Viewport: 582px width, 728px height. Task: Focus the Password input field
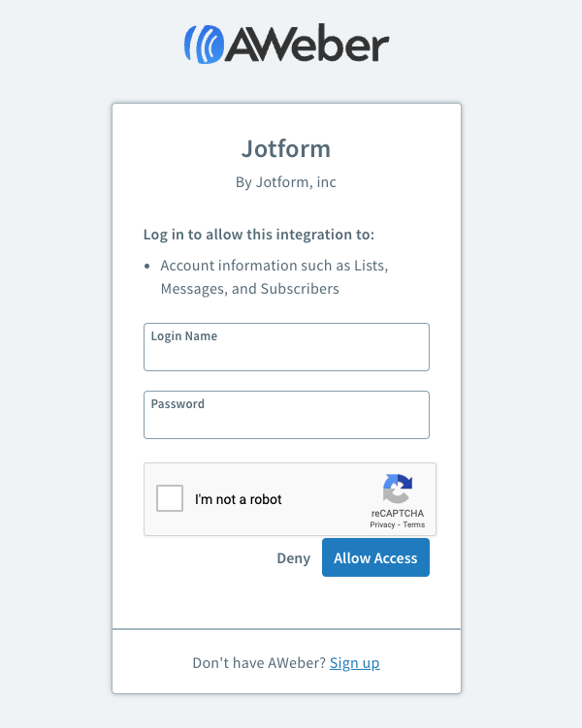(x=286, y=422)
